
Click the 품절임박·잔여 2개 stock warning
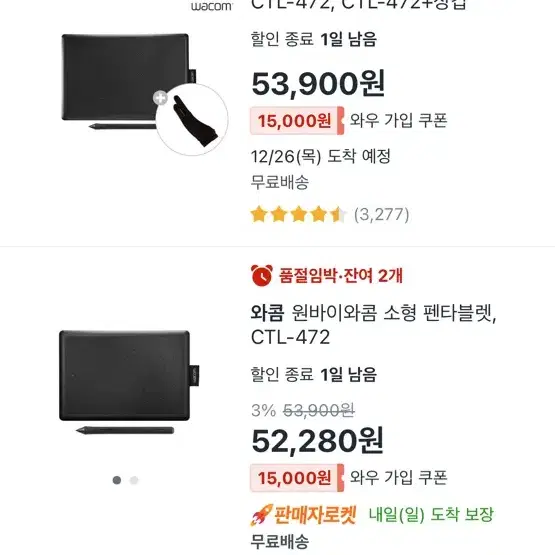coord(341,275)
